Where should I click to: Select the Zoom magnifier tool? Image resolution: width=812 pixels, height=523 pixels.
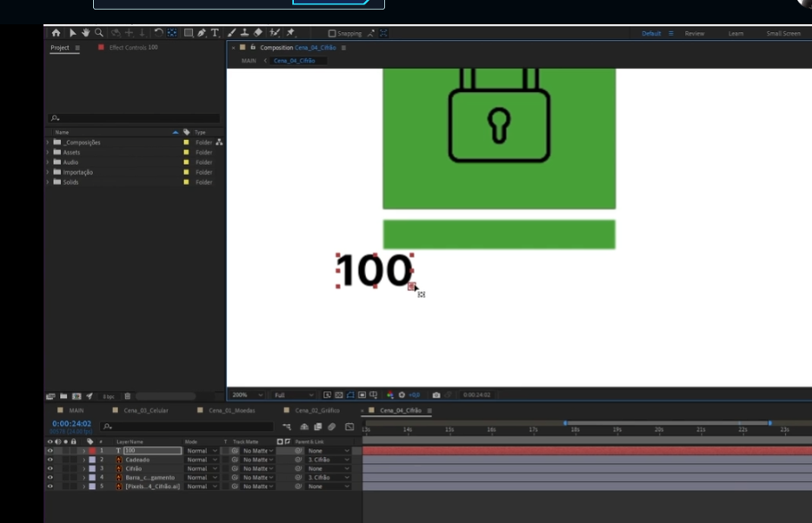(x=99, y=33)
